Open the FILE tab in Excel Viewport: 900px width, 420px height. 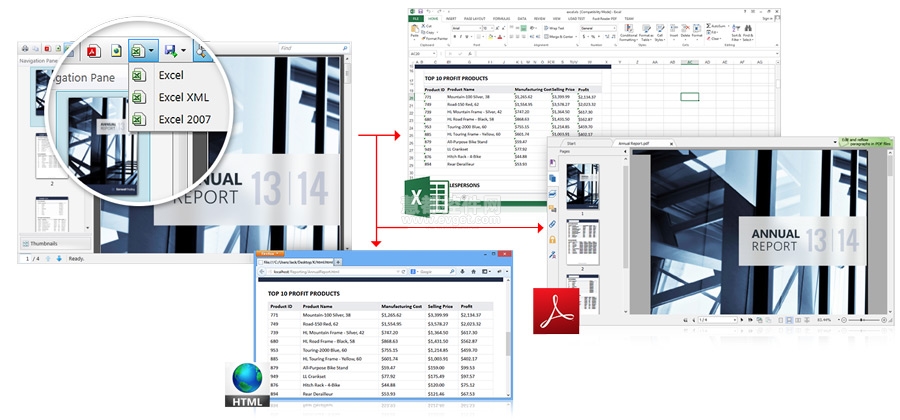416,18
